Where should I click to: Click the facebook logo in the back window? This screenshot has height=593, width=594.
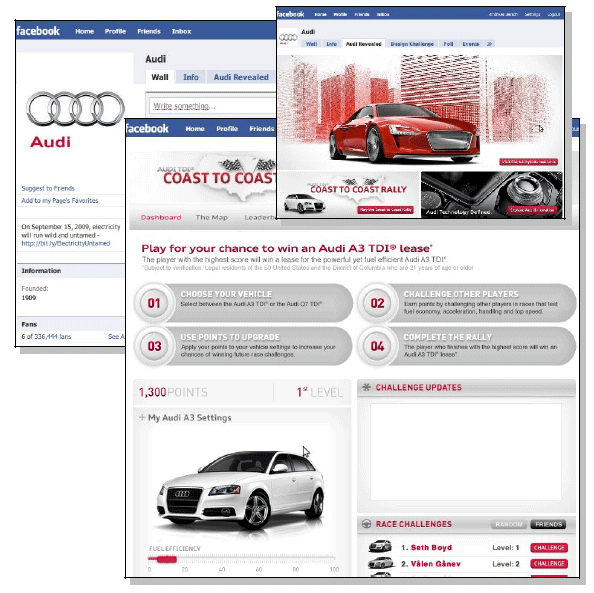coord(38,31)
